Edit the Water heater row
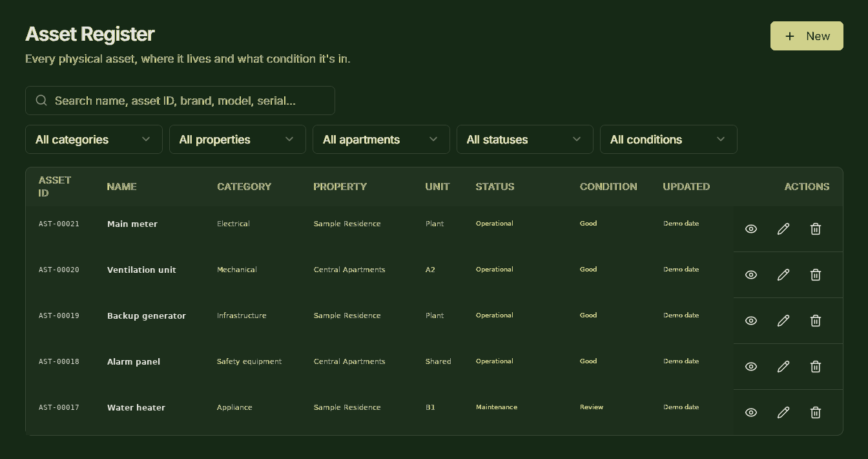The height and width of the screenshot is (459, 868). tap(783, 412)
